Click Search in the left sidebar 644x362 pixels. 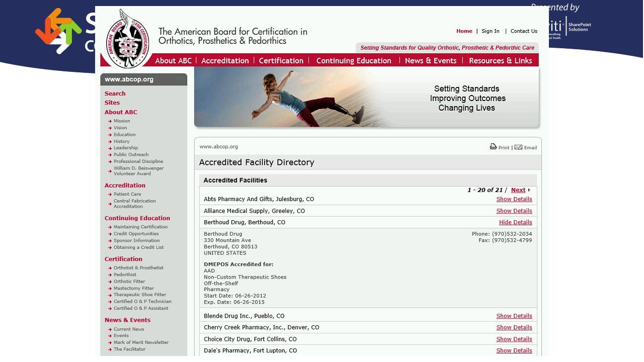tap(115, 94)
